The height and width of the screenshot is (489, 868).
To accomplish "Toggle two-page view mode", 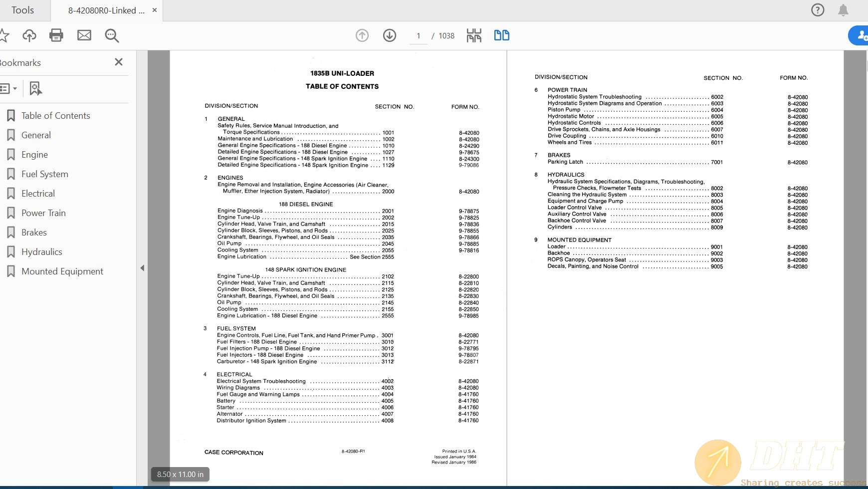I will 501,35.
